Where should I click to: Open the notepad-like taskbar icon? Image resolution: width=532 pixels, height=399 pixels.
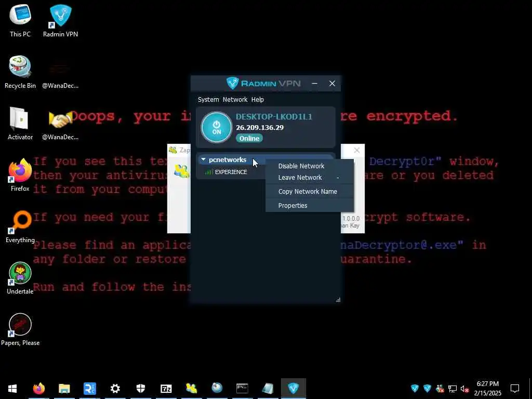[x=268, y=389]
